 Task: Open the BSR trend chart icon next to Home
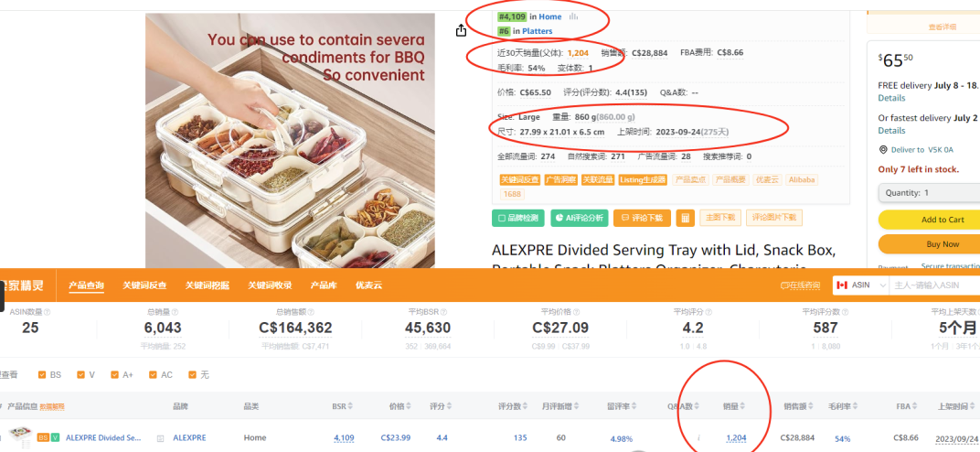[x=573, y=16]
